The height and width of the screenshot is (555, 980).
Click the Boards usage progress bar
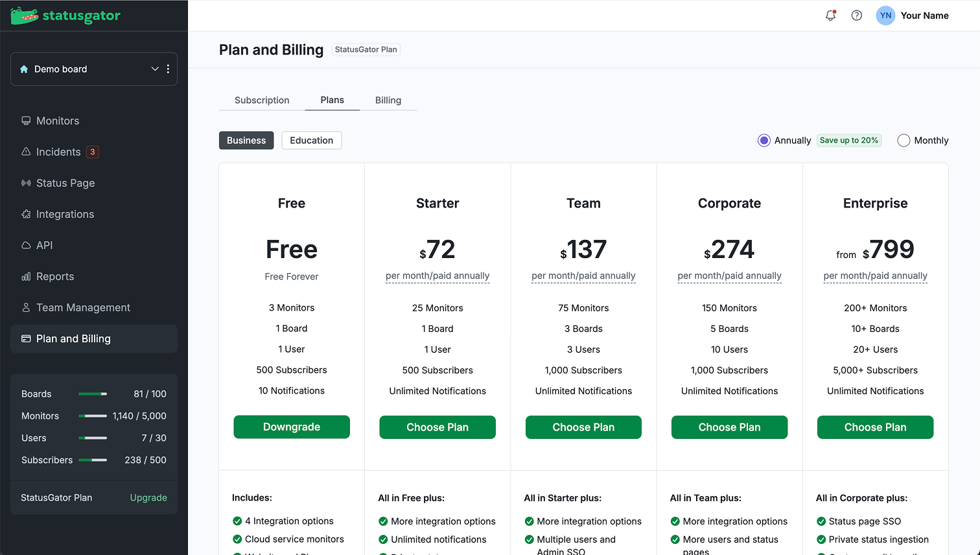93,394
